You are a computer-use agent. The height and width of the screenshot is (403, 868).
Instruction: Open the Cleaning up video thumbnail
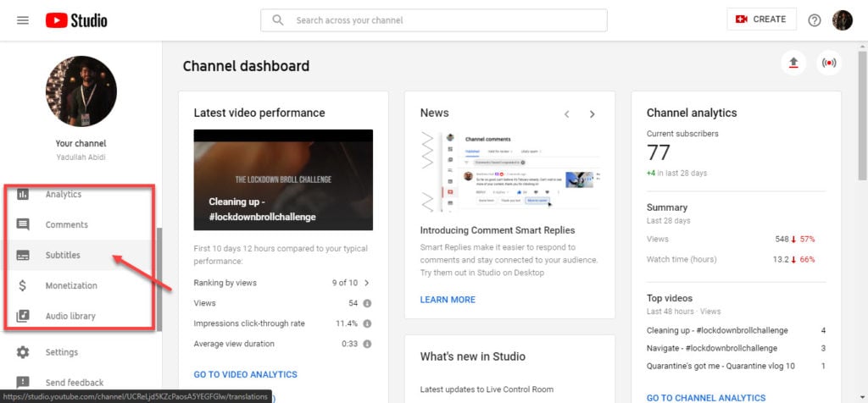coord(283,179)
